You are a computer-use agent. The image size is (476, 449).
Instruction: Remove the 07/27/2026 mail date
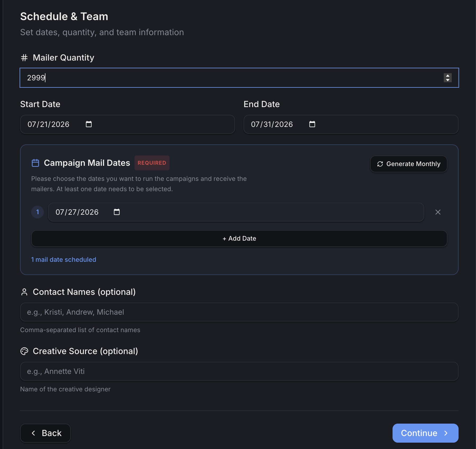click(x=438, y=212)
